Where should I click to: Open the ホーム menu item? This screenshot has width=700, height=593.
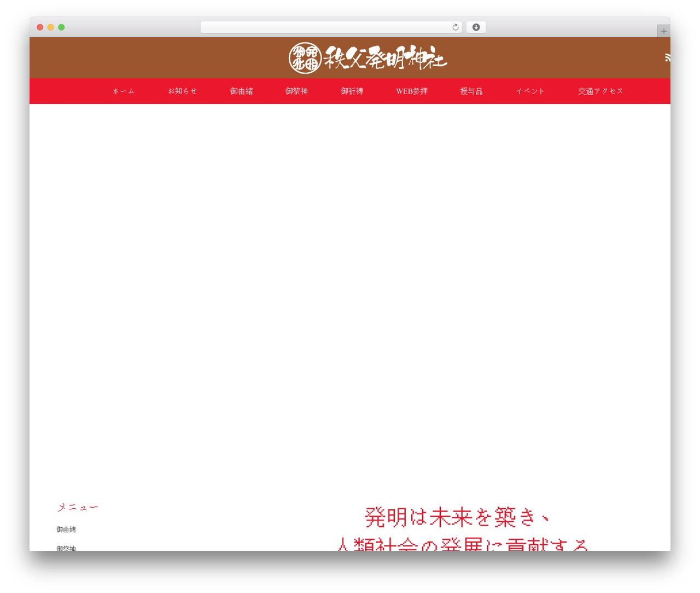[x=124, y=91]
